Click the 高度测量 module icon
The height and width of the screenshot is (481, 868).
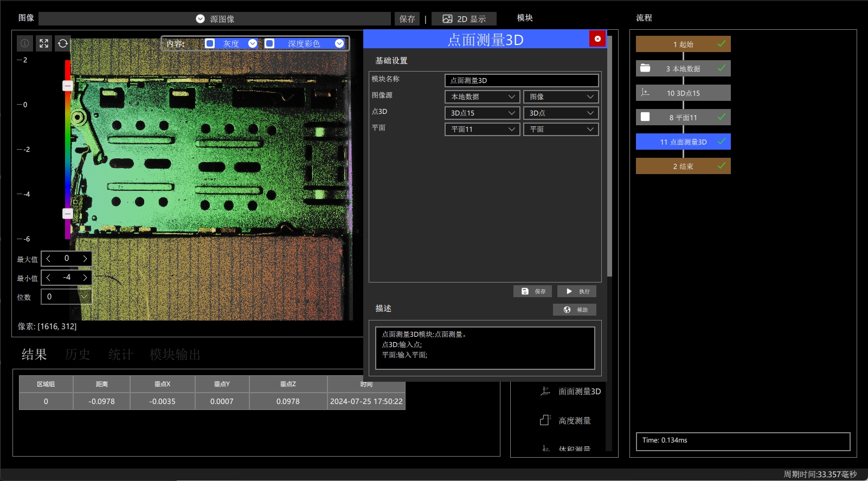545,420
